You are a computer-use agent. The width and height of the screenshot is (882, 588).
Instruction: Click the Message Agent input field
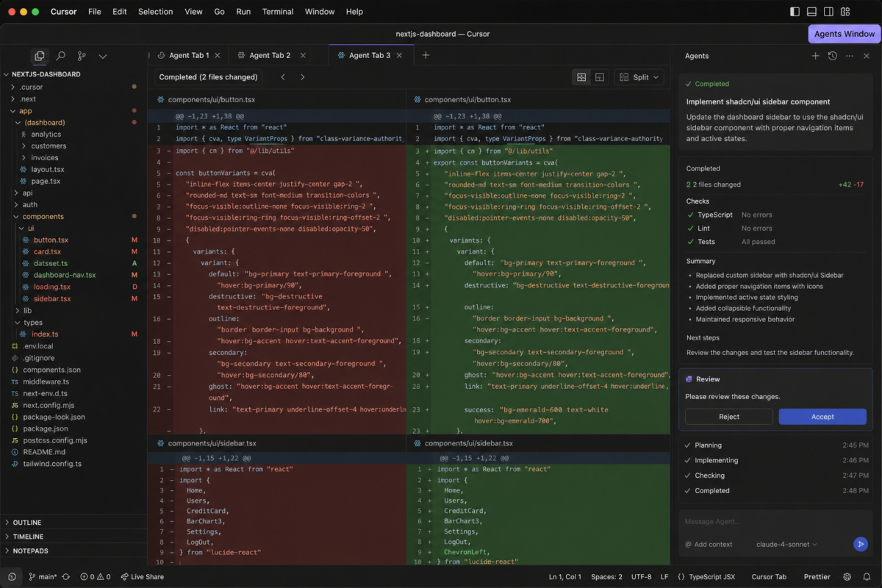(x=775, y=522)
